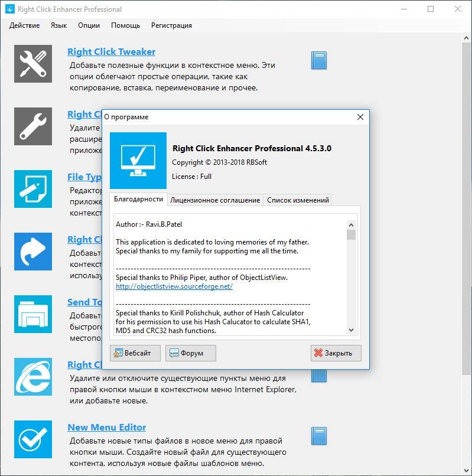This screenshot has width=472, height=476.
Task: Close the О программе dialog with X
Action: click(360, 117)
